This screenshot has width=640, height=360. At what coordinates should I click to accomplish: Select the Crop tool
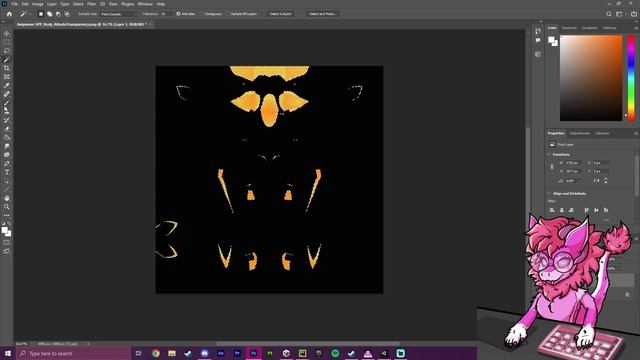7,68
